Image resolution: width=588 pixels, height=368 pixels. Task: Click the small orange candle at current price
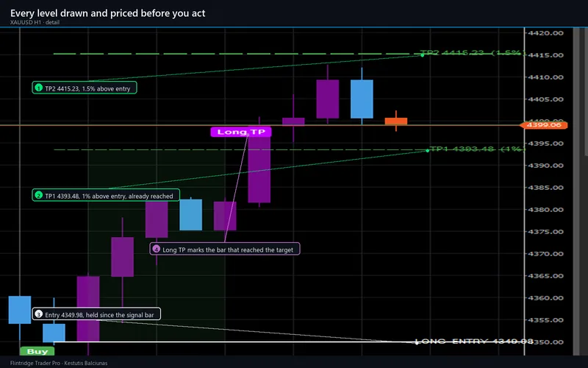point(396,121)
